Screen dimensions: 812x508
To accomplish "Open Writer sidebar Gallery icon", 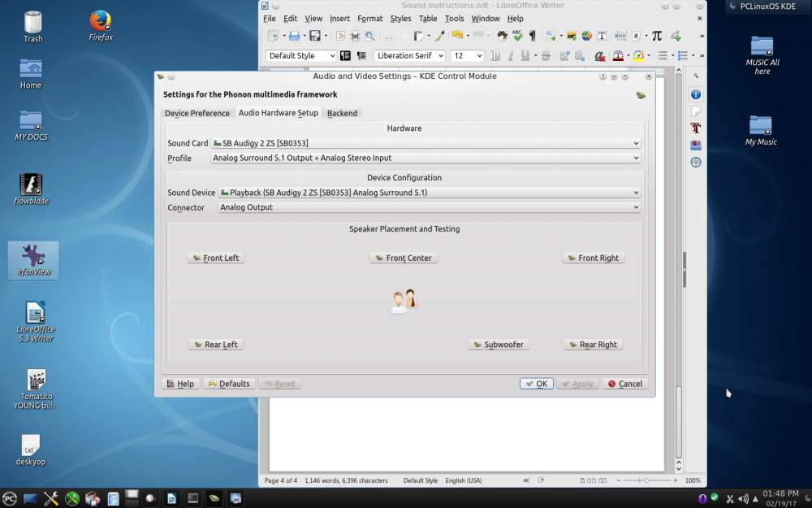I will [696, 145].
